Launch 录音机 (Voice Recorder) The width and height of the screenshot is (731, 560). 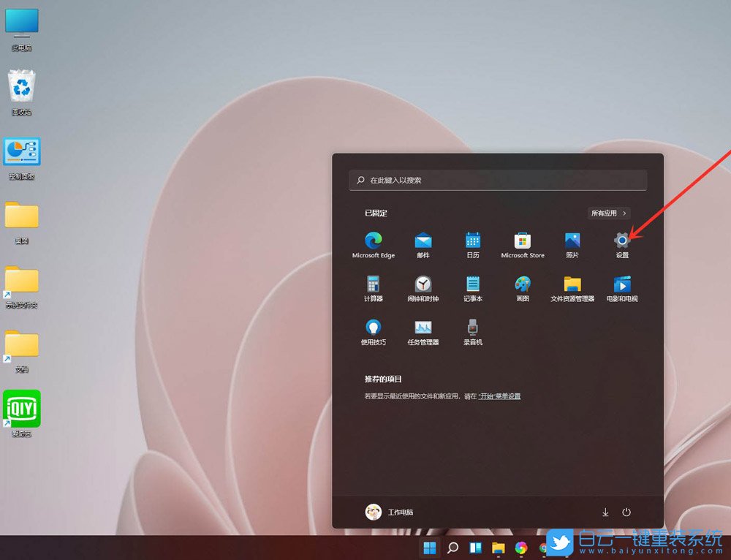click(472, 329)
